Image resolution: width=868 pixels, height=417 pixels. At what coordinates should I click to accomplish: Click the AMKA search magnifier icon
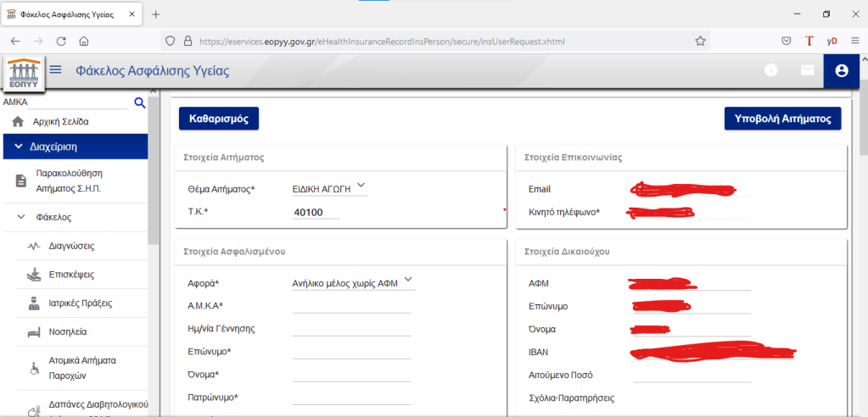pos(140,103)
